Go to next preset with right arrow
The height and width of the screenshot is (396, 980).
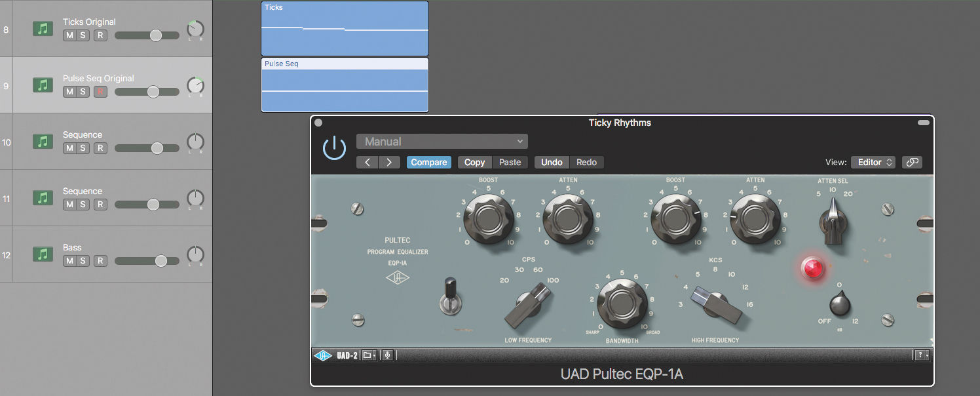pyautogui.click(x=389, y=162)
